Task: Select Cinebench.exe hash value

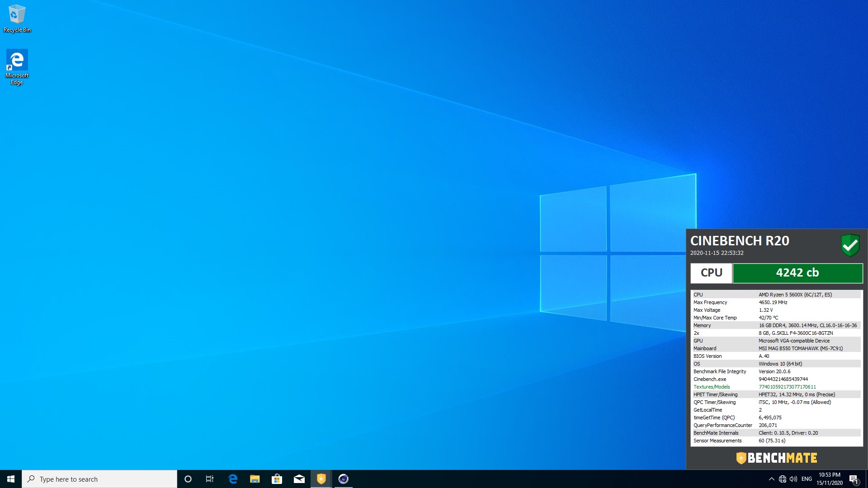Action: pyautogui.click(x=783, y=379)
